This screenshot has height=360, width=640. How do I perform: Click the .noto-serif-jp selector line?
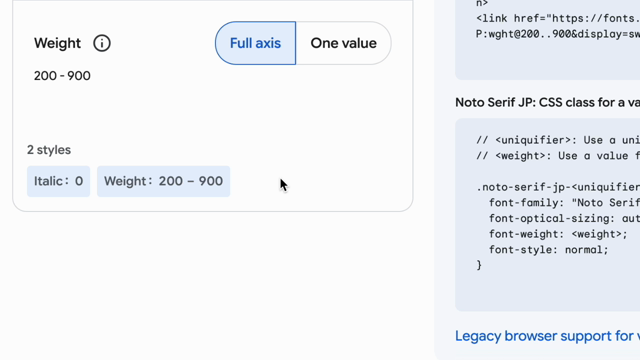tap(558, 187)
